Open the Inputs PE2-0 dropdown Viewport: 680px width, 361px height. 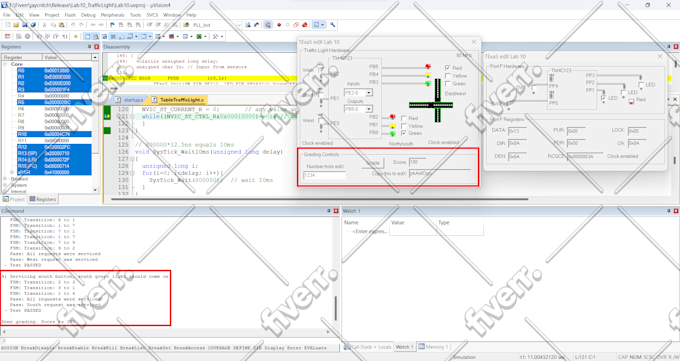[x=369, y=93]
